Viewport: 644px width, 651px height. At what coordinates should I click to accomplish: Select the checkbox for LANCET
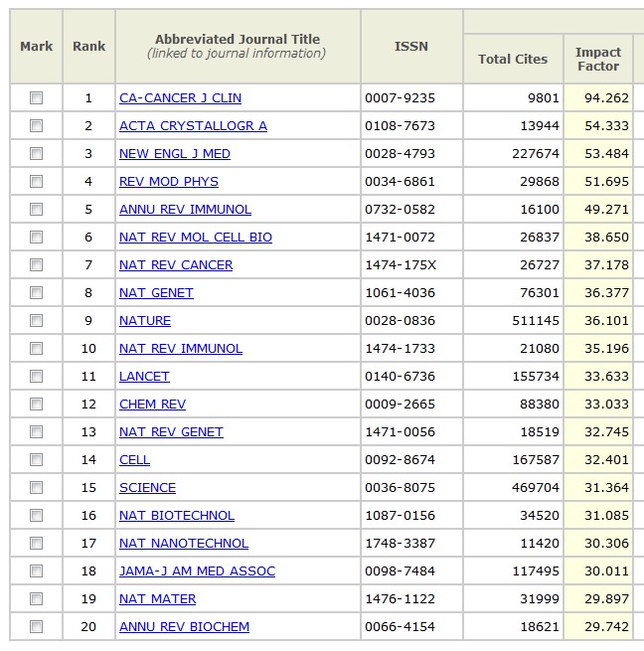pos(37,377)
